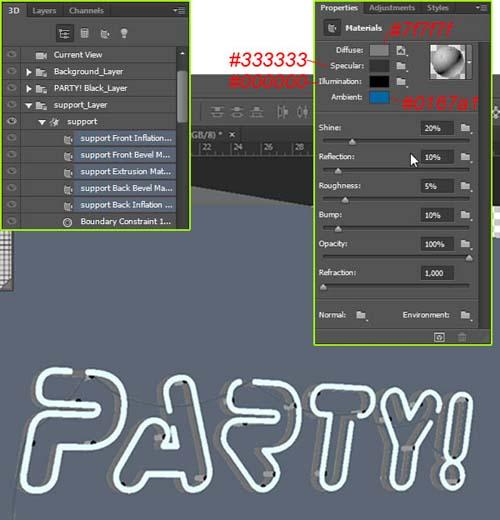Toggle visibility of PARTY! Black_Layer
The image size is (500, 520).
pos(12,88)
